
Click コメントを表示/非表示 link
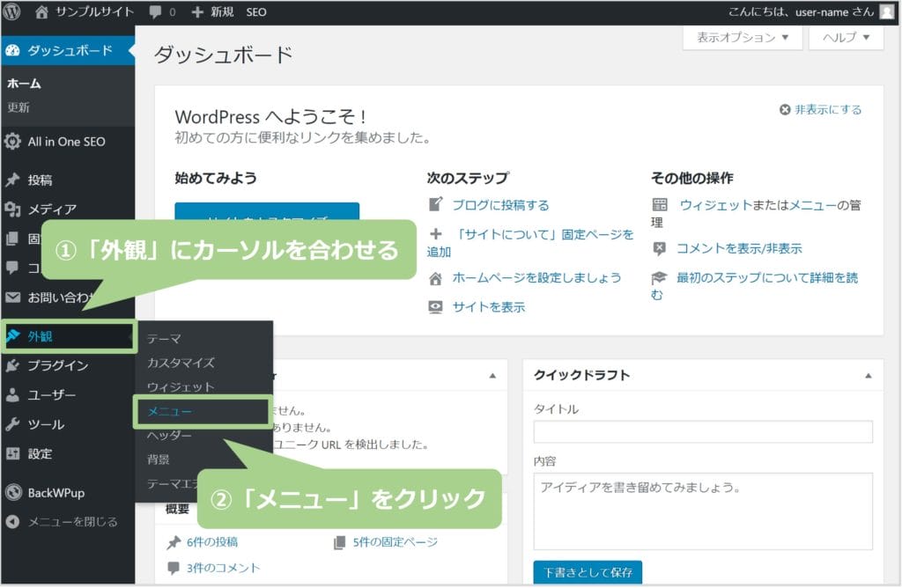(x=739, y=248)
